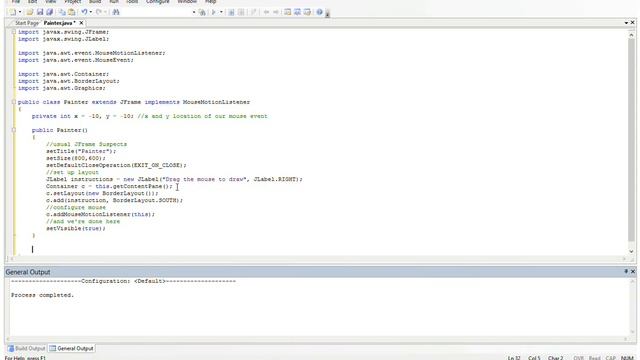Collapse the import block fold marker

(13, 32)
